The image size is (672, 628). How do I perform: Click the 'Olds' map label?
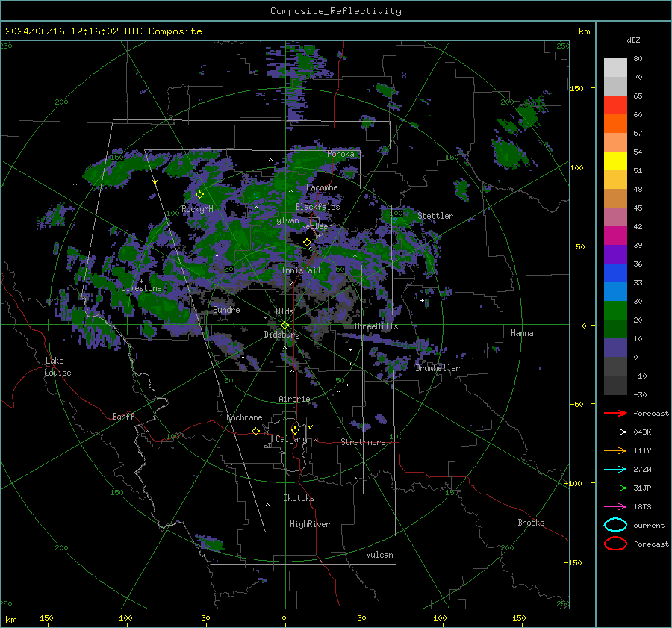point(284,311)
